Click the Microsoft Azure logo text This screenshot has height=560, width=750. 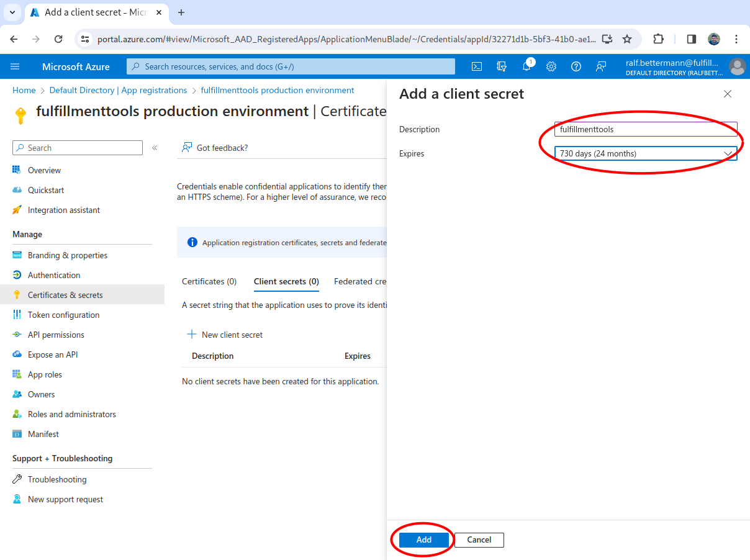coord(76,66)
